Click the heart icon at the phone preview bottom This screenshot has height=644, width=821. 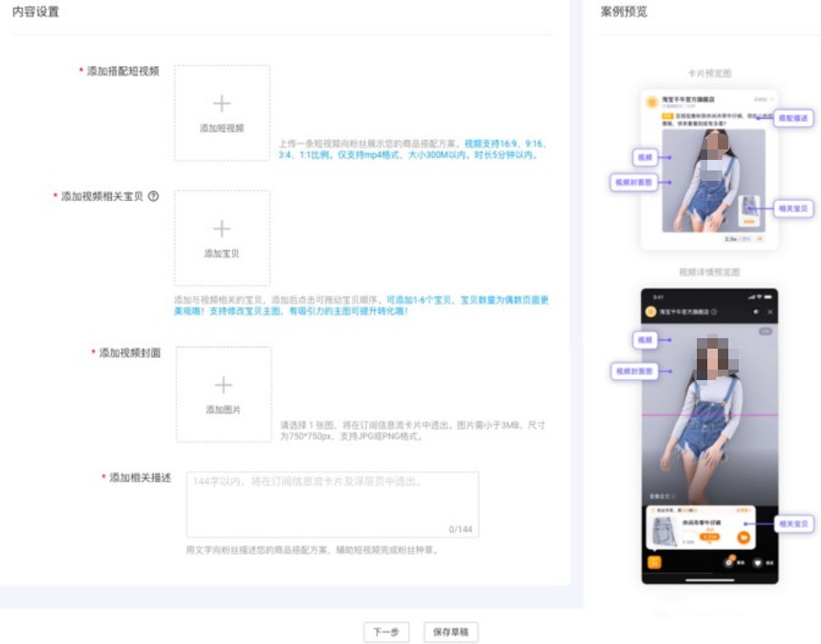tap(757, 563)
